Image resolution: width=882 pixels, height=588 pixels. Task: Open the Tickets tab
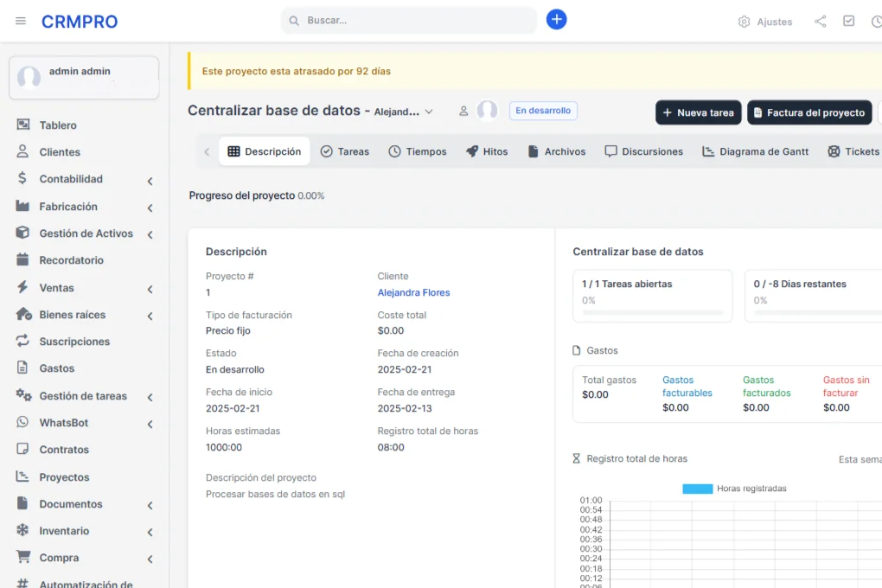(x=853, y=151)
